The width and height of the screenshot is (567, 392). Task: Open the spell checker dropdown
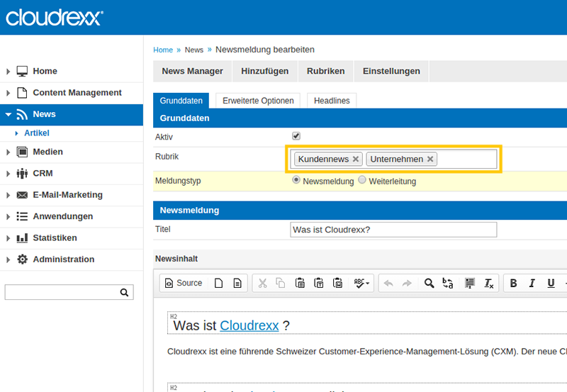tap(361, 283)
